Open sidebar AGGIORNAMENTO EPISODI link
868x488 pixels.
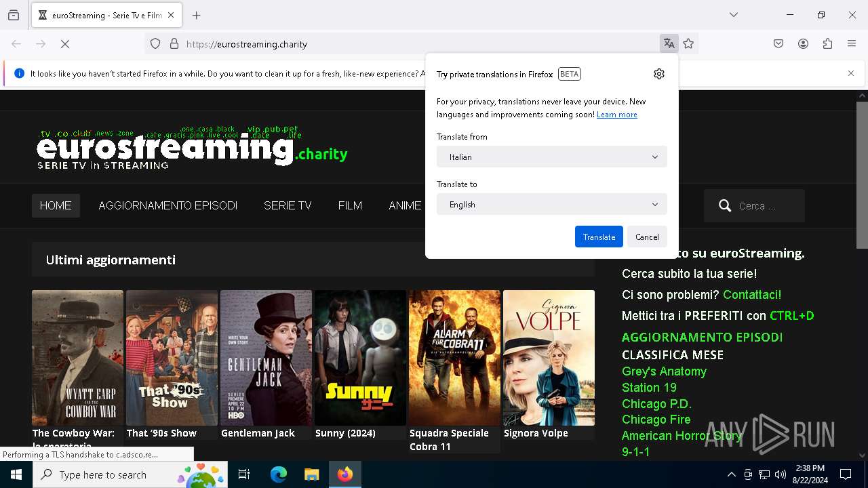pos(702,337)
